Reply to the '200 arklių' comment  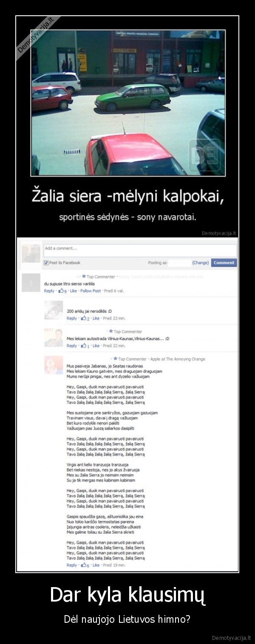(72, 318)
